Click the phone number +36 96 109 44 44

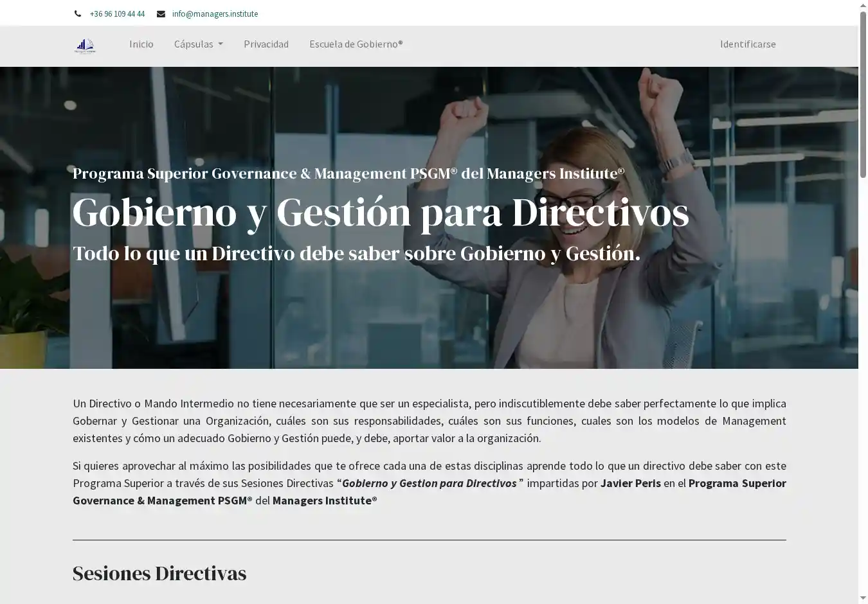pyautogui.click(x=117, y=13)
